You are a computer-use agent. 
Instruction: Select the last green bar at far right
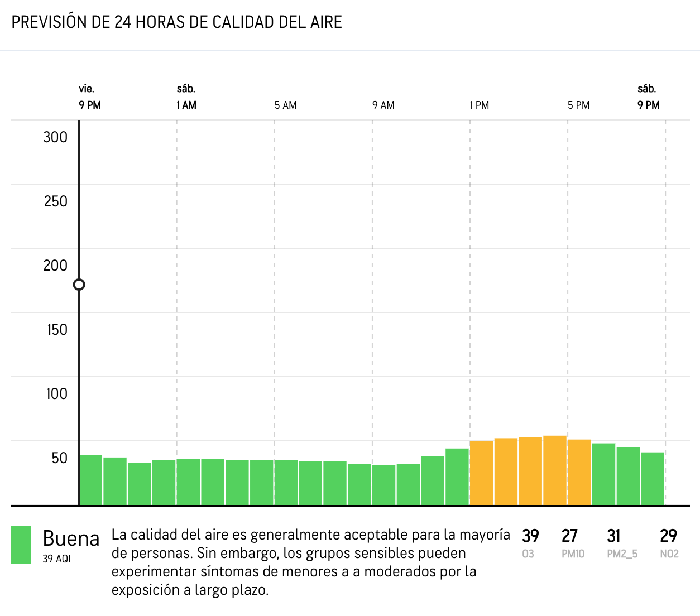(653, 478)
